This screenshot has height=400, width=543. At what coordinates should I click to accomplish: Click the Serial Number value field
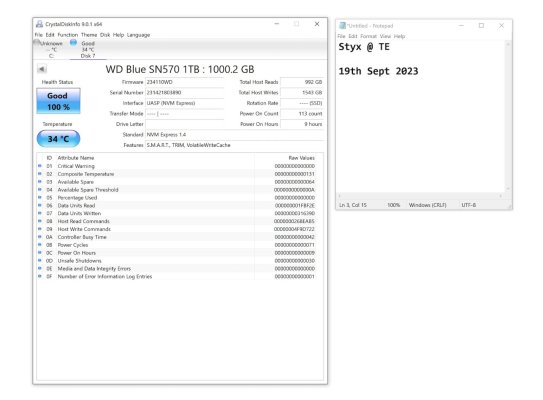coord(185,92)
